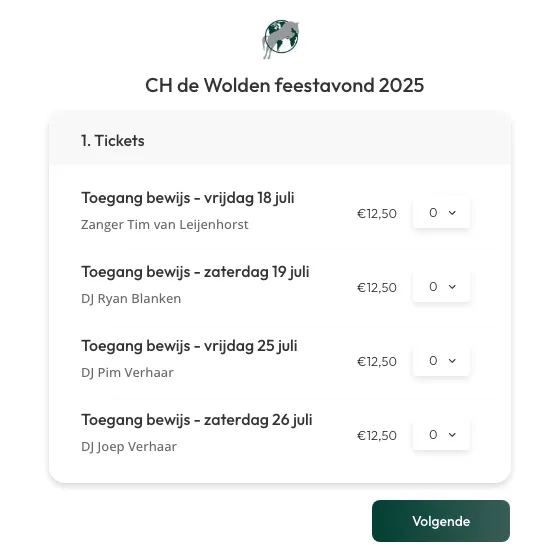Open quantity dropdown for vrijdag 18 juli

pyautogui.click(x=441, y=213)
